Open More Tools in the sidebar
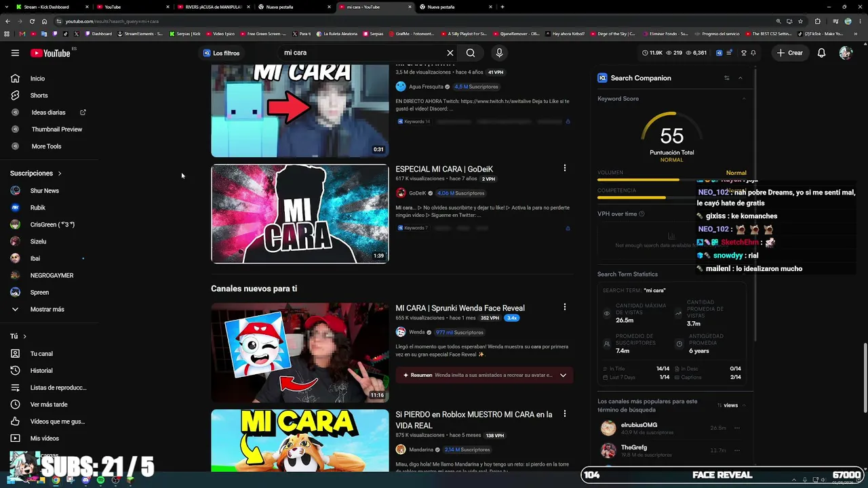Viewport: 868px width, 488px height. coord(46,146)
